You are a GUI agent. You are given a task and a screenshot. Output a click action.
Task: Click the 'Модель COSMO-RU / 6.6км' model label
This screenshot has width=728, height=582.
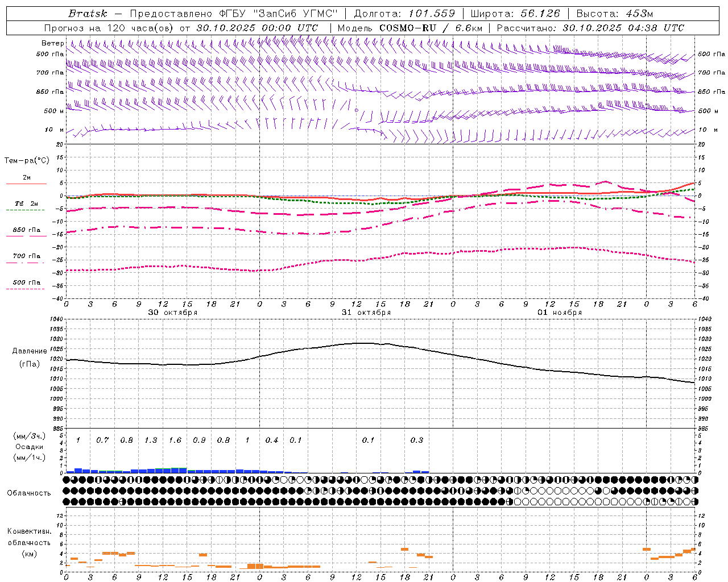click(x=410, y=28)
